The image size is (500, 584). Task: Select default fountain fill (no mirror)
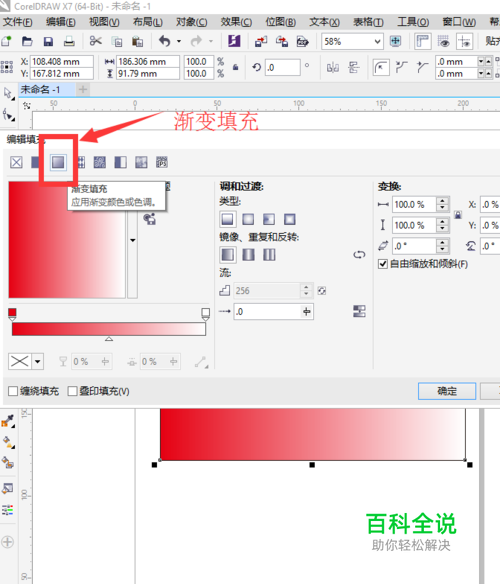pos(227,255)
